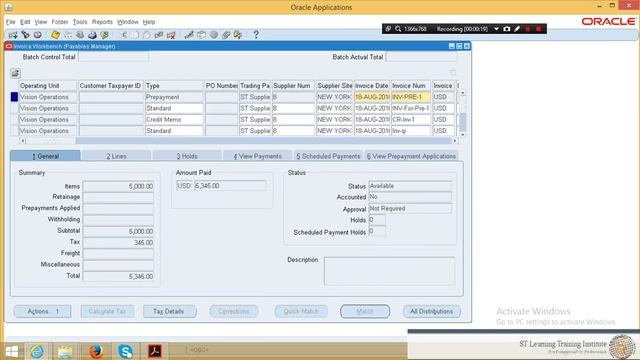Switch to the 3 Holds tab

[187, 156]
